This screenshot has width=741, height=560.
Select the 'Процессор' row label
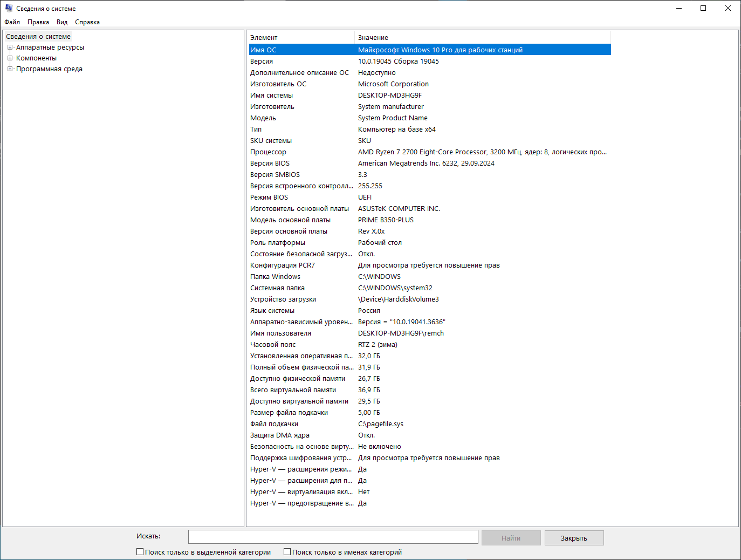tap(268, 152)
